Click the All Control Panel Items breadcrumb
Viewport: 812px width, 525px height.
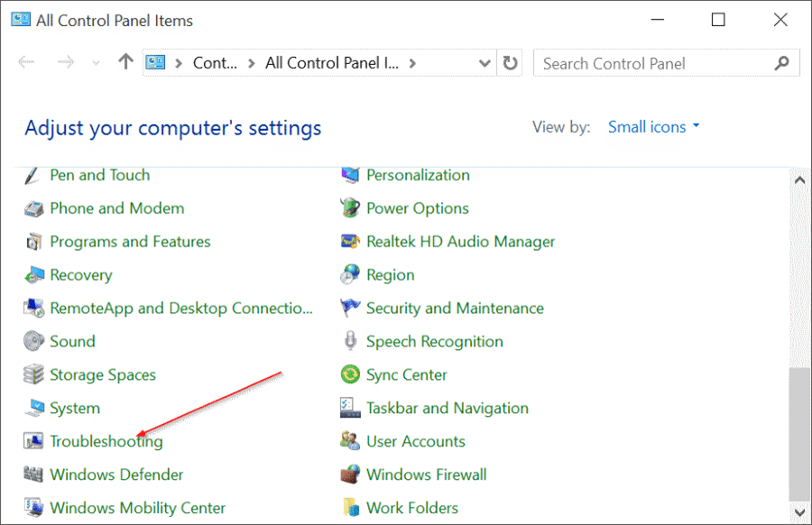click(x=332, y=63)
